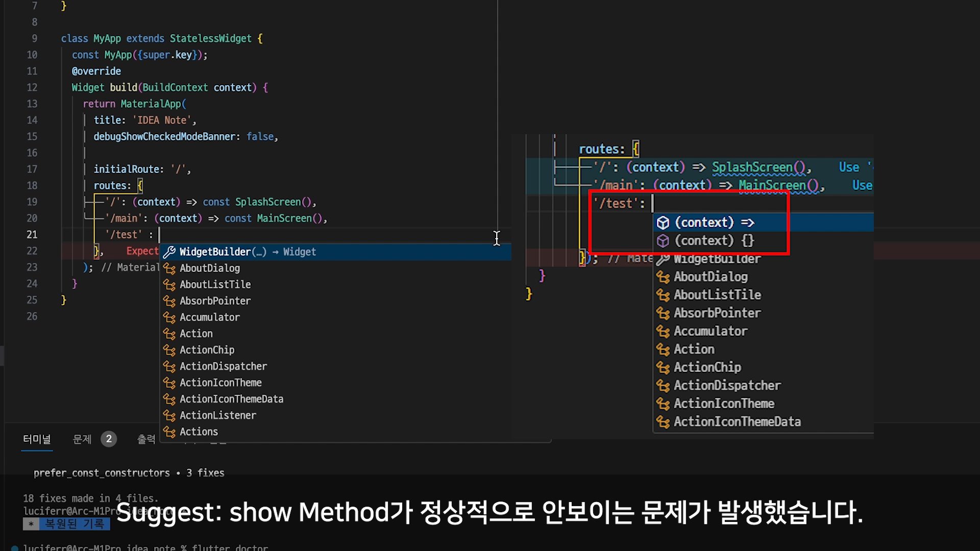Pick Accumulator from the right suggestion popup
The image size is (980, 551).
click(710, 331)
